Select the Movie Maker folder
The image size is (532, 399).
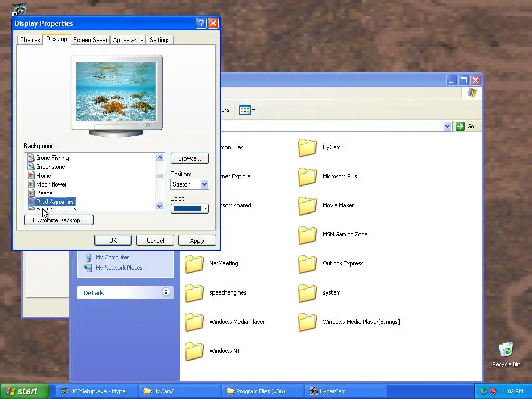tap(326, 206)
